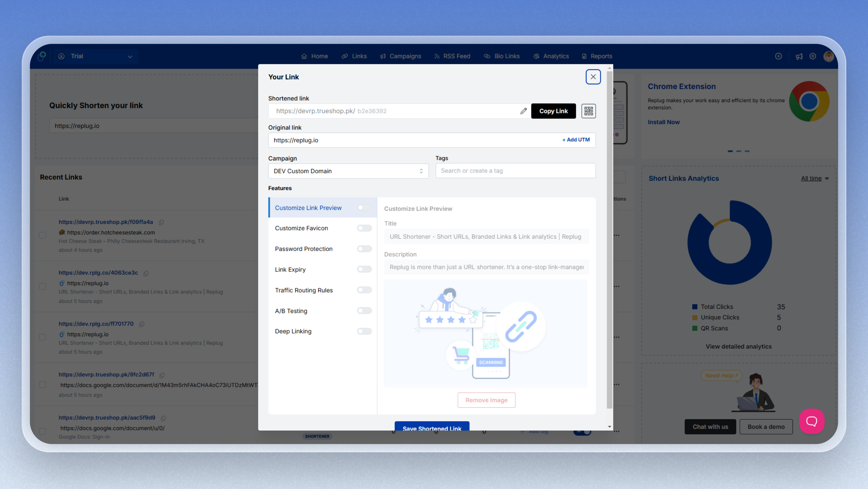Enable the Customize Favicon toggle

364,228
